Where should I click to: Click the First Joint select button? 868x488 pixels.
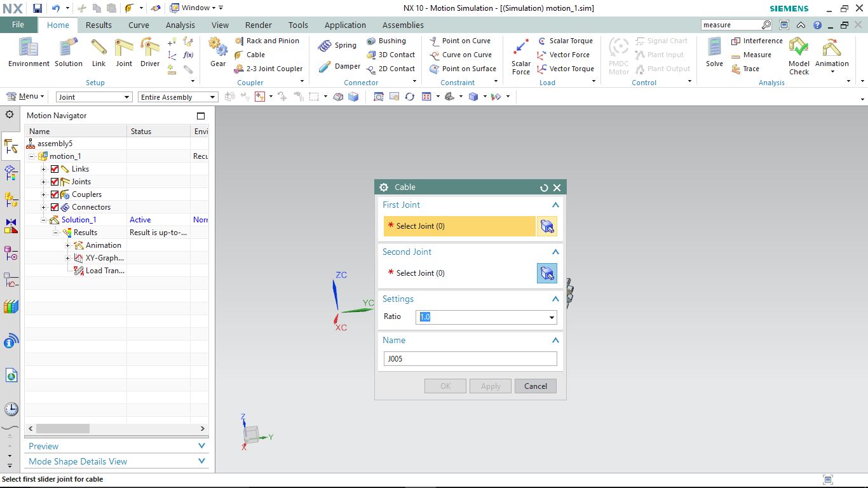[x=547, y=226]
